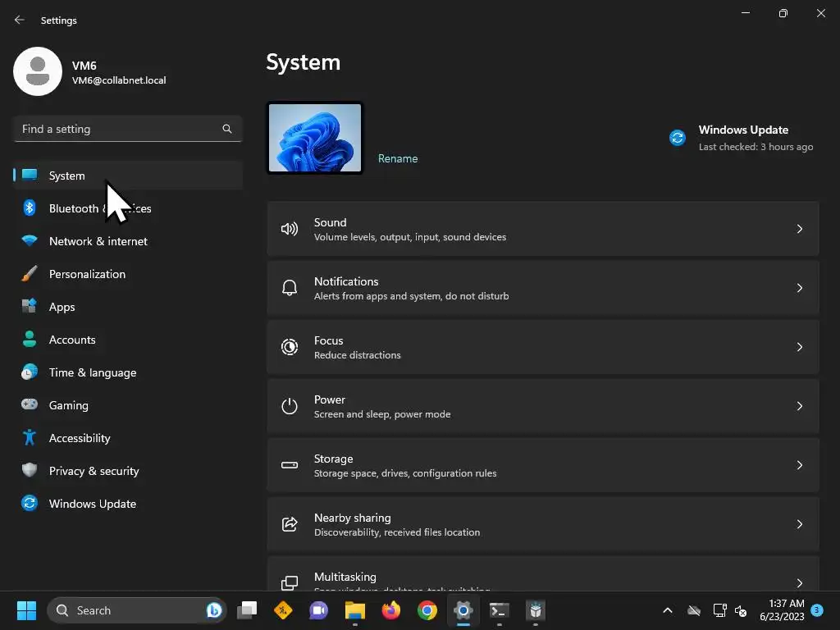Click the Find a setting search box
The width and height of the screenshot is (840, 630).
127,129
